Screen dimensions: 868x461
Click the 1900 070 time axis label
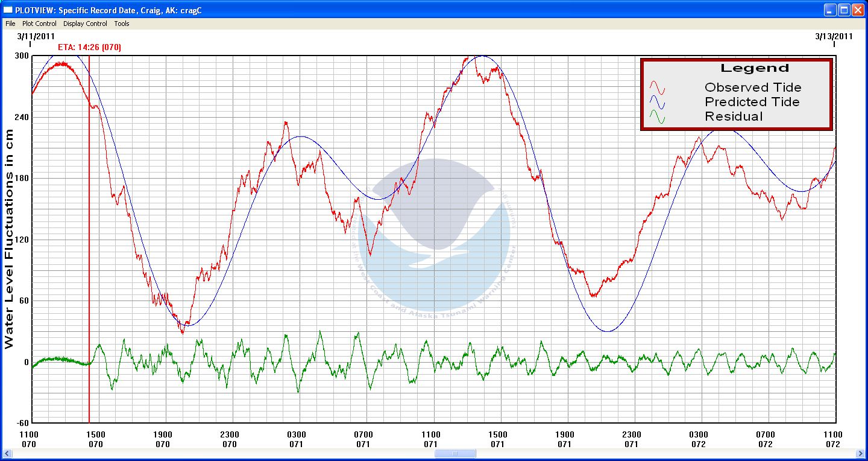click(x=163, y=439)
